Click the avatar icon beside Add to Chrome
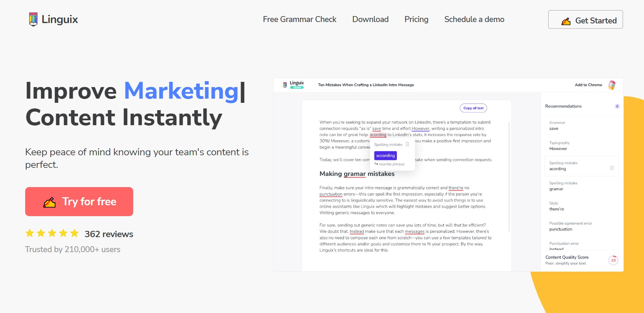 coord(612,85)
